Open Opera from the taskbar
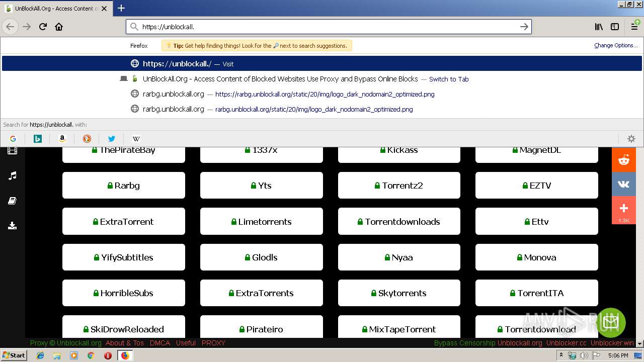The height and width of the screenshot is (362, 644). point(108,355)
